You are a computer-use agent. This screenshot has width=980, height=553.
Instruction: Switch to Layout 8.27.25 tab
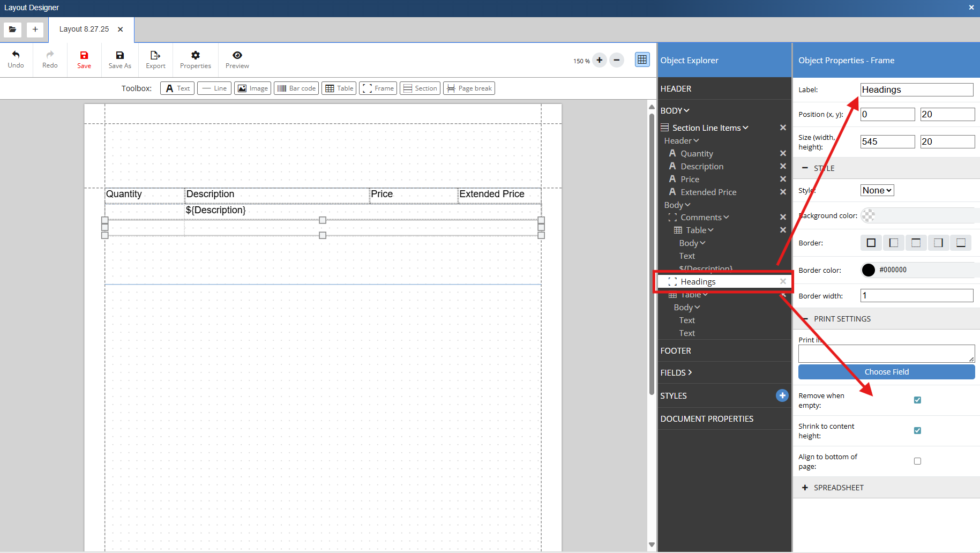click(84, 29)
